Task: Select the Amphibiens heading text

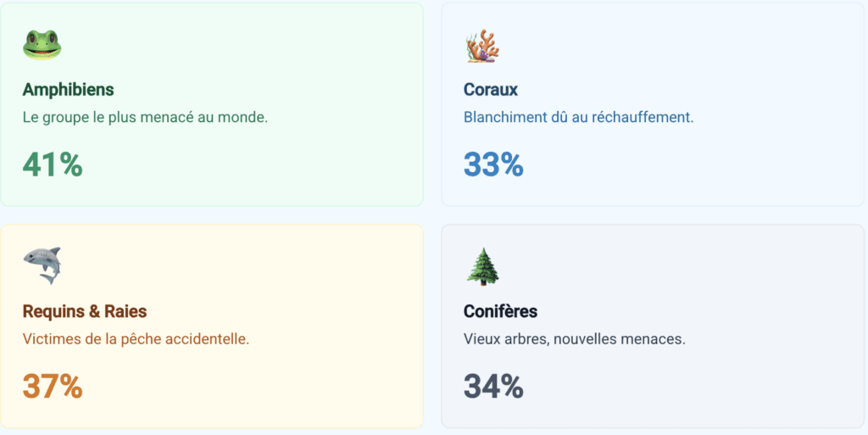Action: click(68, 89)
